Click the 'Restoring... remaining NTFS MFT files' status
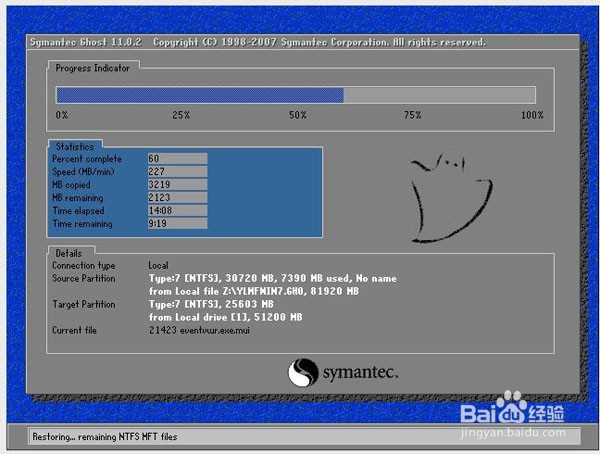Viewport: 600px width, 454px height. (104, 437)
